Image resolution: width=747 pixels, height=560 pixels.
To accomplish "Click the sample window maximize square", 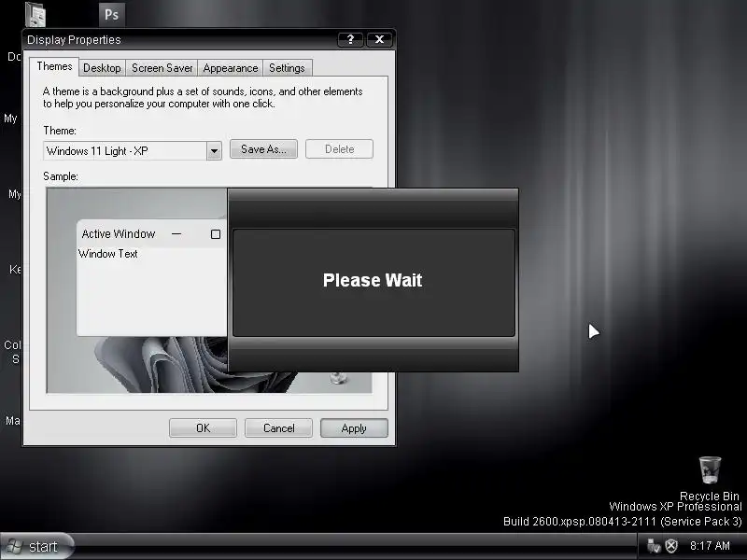I will (216, 234).
